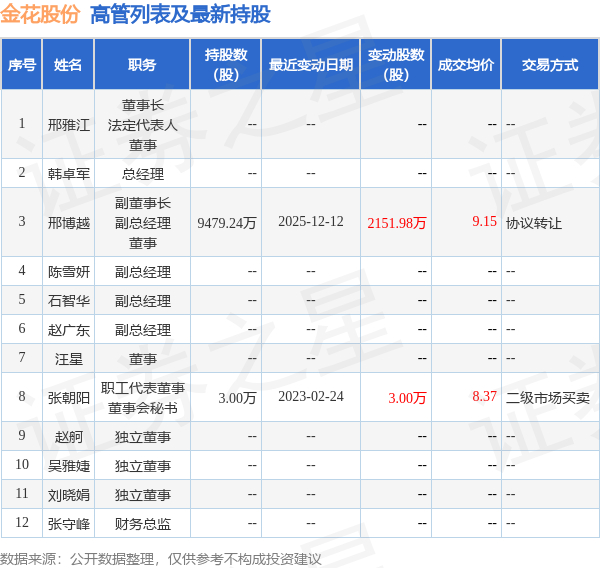
Task: Click the 高管列表及最新持股 heading
Action: click(181, 15)
